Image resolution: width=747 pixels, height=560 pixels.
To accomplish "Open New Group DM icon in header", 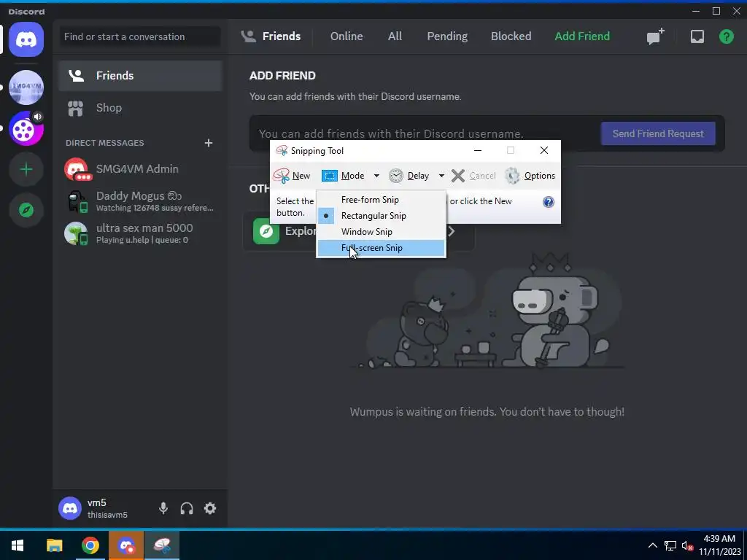I will (x=656, y=36).
